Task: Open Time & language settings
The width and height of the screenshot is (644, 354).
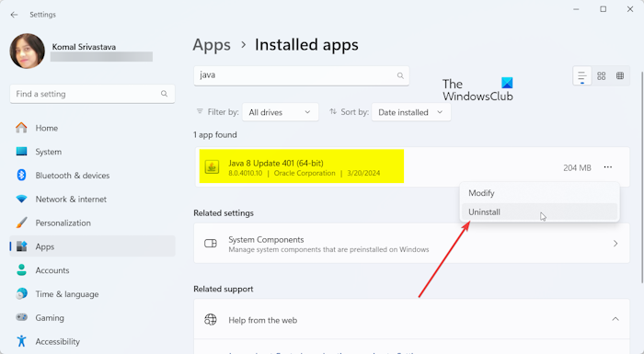Action: pyautogui.click(x=92, y=294)
